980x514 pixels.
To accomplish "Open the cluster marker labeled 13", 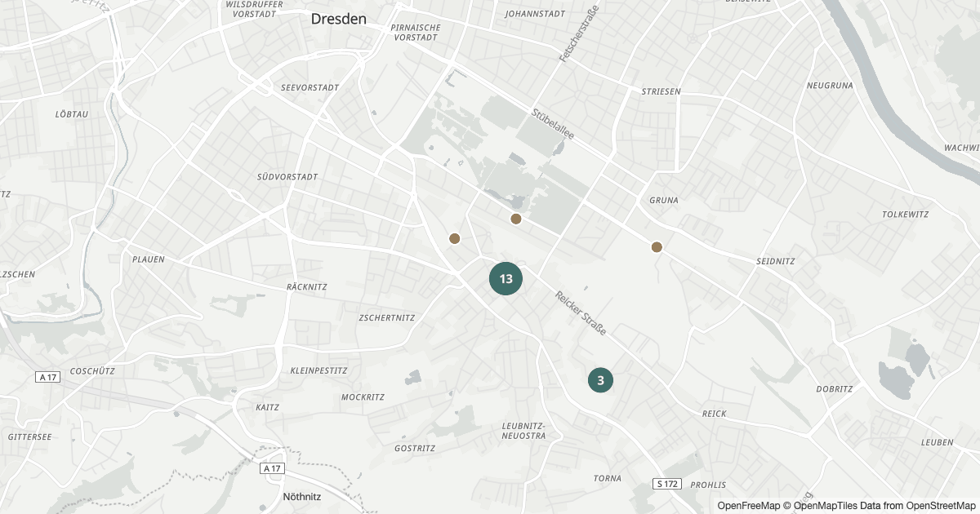I will pos(506,279).
